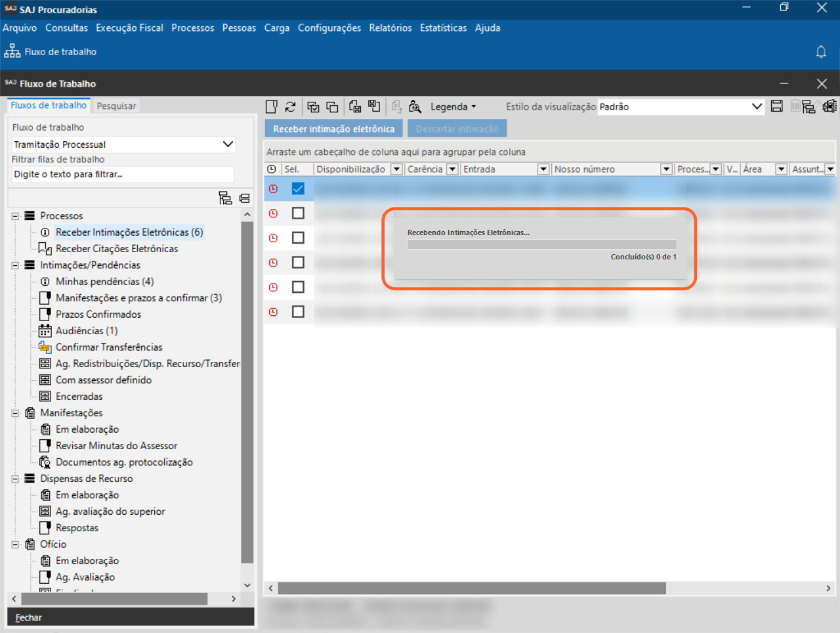Check the second row's checkbox
This screenshot has width=840, height=633.
298,213
